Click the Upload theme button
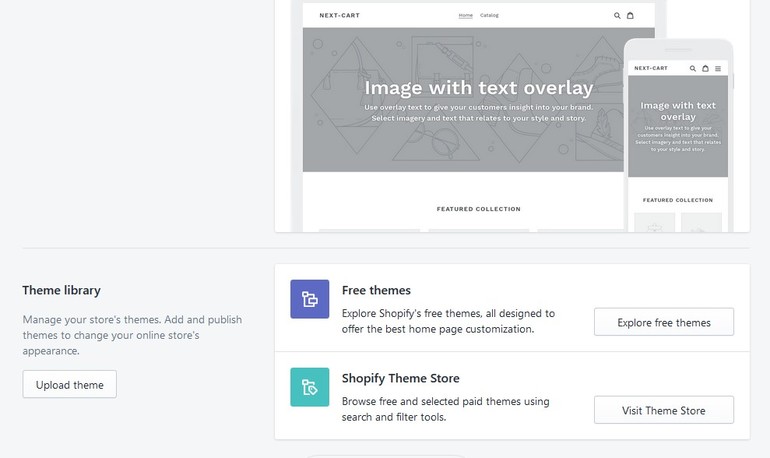770x458 pixels. click(x=69, y=384)
